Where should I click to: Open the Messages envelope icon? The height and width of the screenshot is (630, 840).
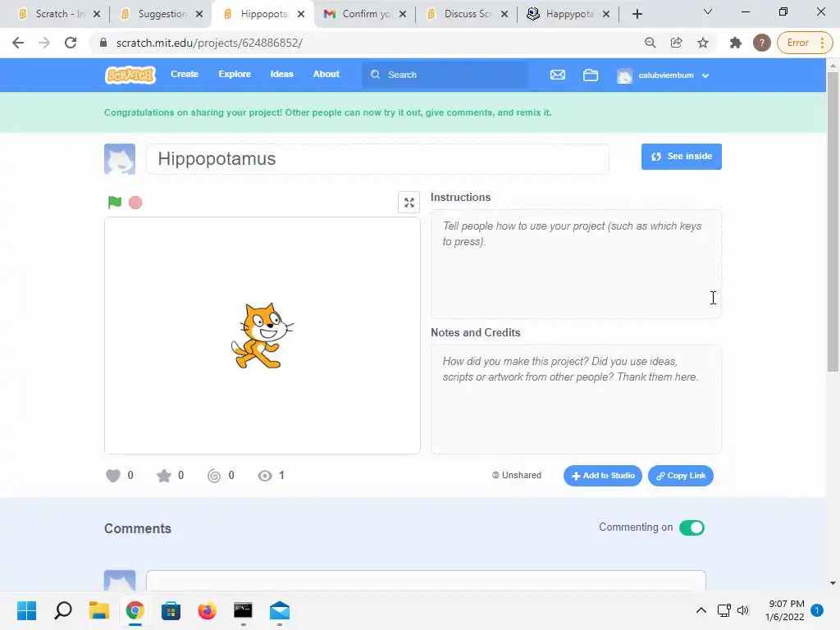click(558, 75)
